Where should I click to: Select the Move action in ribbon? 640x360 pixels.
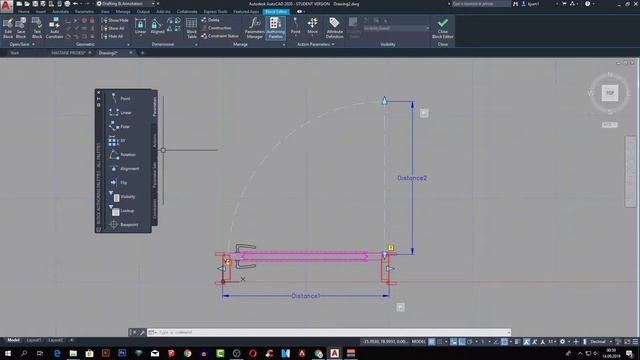tap(312, 26)
